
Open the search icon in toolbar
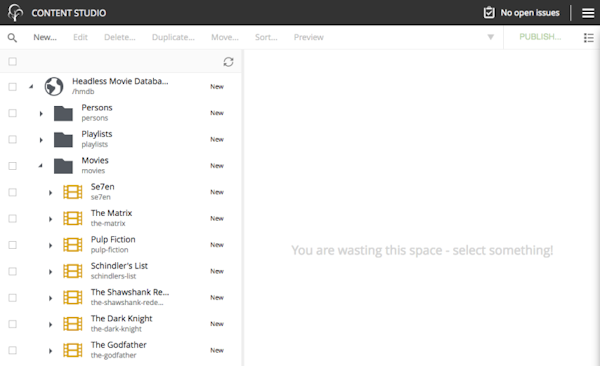click(12, 38)
